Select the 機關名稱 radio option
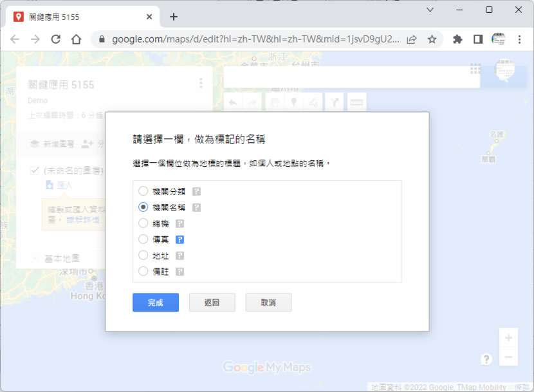This screenshot has height=392, width=534. pos(143,207)
